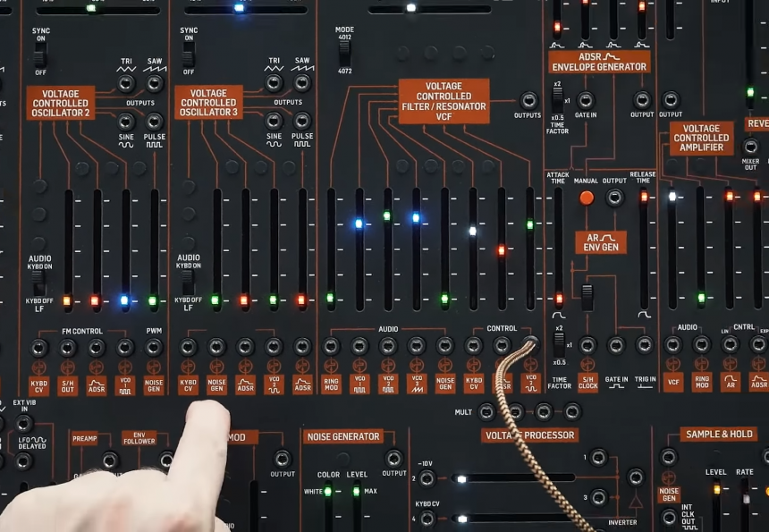This screenshot has width=769, height=532.
Task: Click VCO 3 KYBD CV input jack
Action: 188,347
